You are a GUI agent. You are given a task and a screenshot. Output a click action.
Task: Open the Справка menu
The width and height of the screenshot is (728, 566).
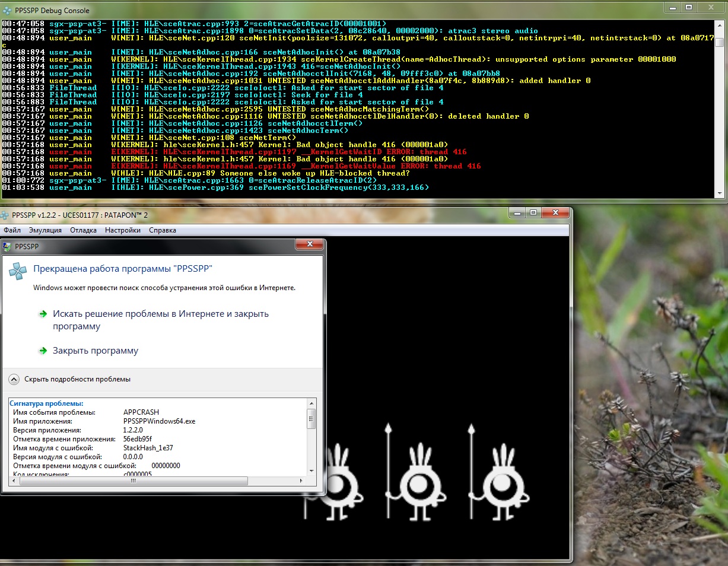click(163, 230)
